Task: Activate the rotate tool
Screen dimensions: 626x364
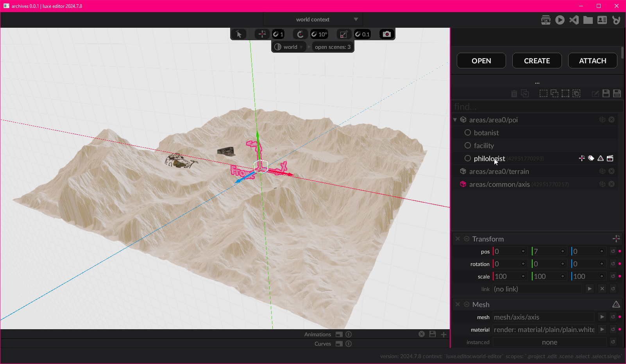Action: pos(300,34)
